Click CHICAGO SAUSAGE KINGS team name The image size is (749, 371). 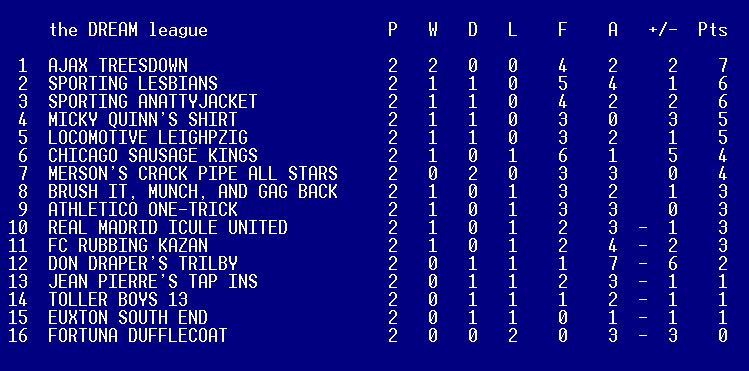pos(153,156)
